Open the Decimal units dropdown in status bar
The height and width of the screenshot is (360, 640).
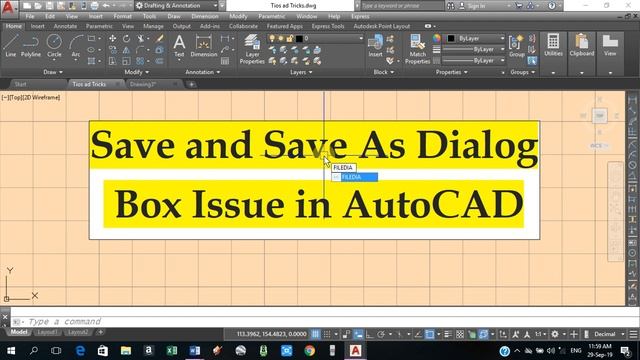pos(609,334)
